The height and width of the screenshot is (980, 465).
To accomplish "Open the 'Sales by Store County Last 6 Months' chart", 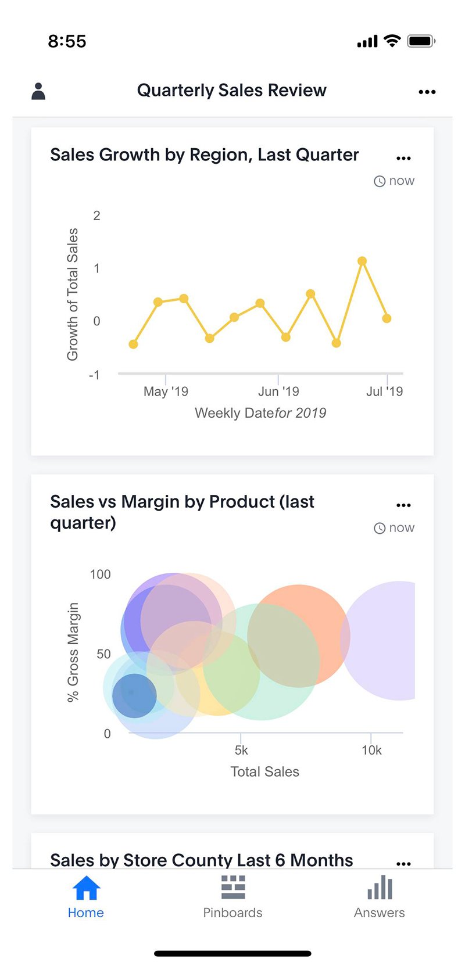I will pos(202,860).
